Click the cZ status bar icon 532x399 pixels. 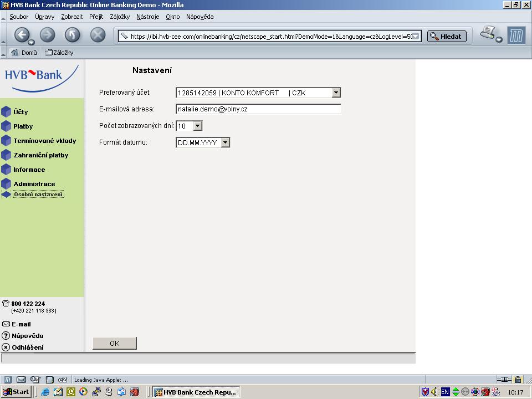63,380
